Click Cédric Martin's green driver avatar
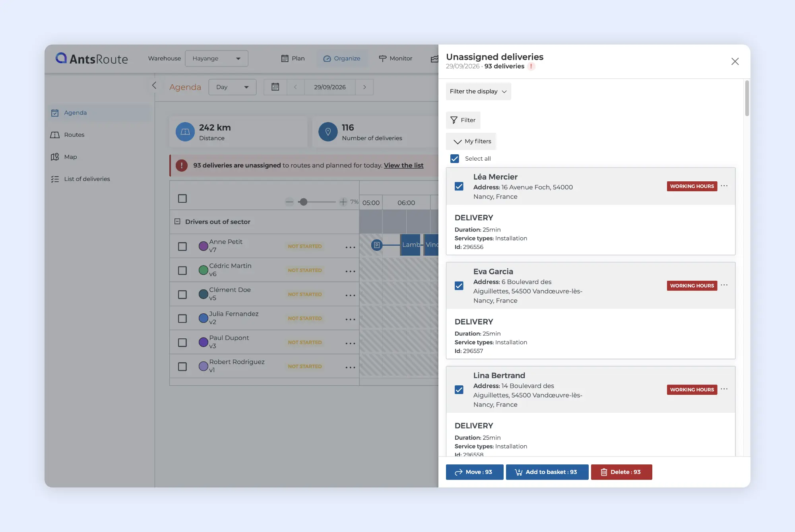Viewport: 795px width, 532px height. pos(204,270)
